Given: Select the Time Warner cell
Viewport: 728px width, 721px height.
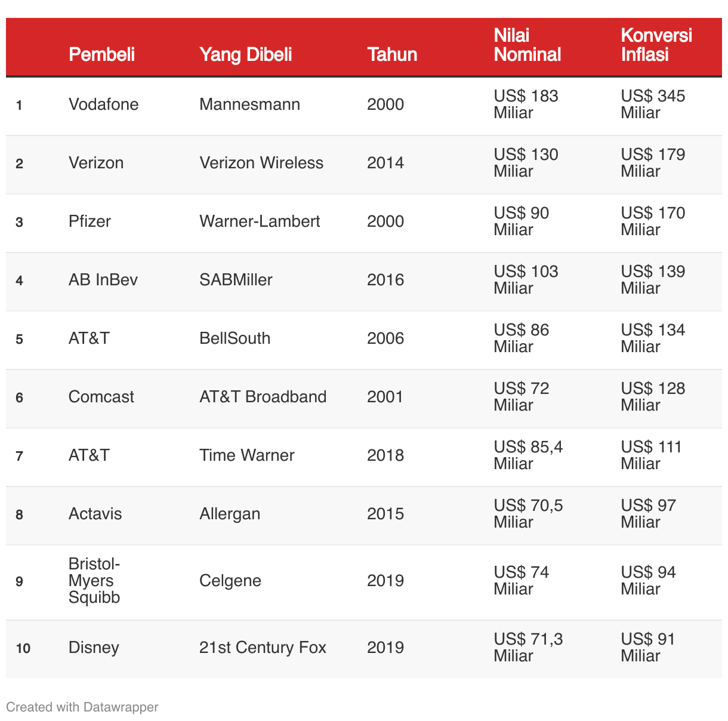Looking at the screenshot, I should point(247,455).
